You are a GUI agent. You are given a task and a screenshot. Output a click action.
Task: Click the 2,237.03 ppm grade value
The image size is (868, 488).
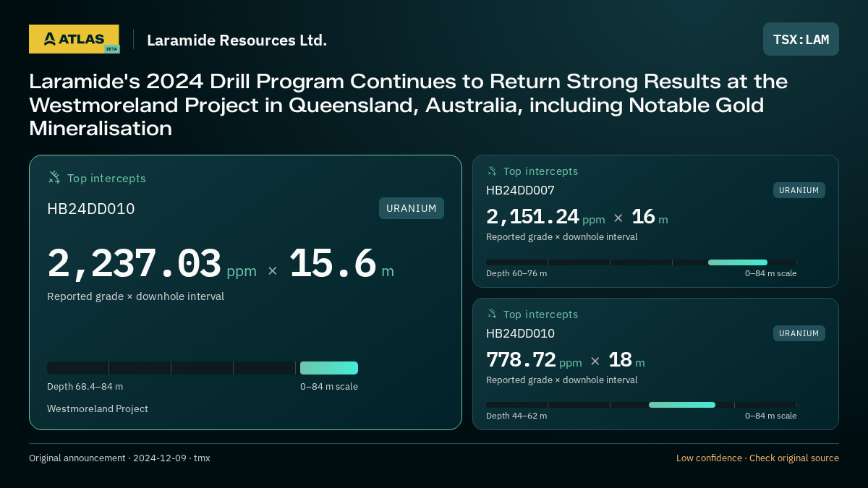(152, 264)
